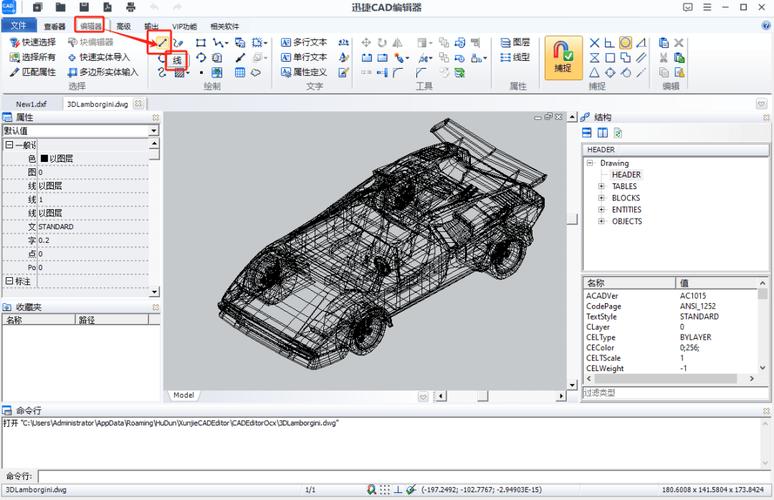The height and width of the screenshot is (500, 774).
Task: Select the Line drawing tool
Action: click(162, 43)
